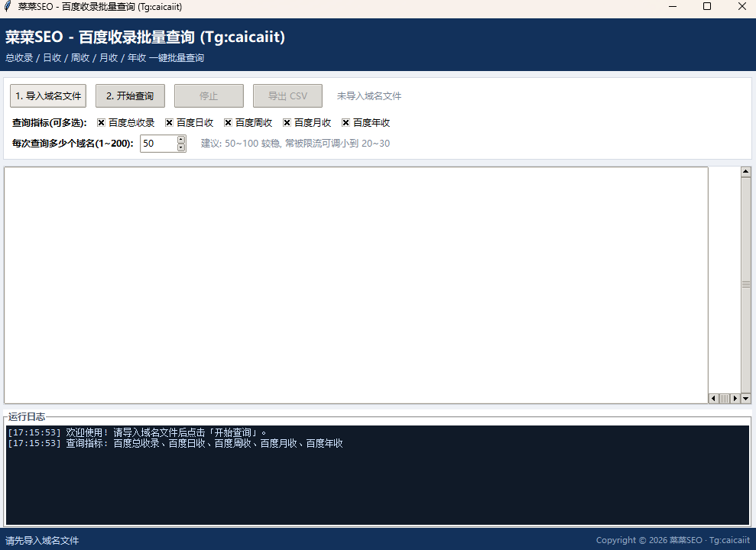Click the copyright text in status bar
This screenshot has height=550, width=756.
click(x=673, y=540)
